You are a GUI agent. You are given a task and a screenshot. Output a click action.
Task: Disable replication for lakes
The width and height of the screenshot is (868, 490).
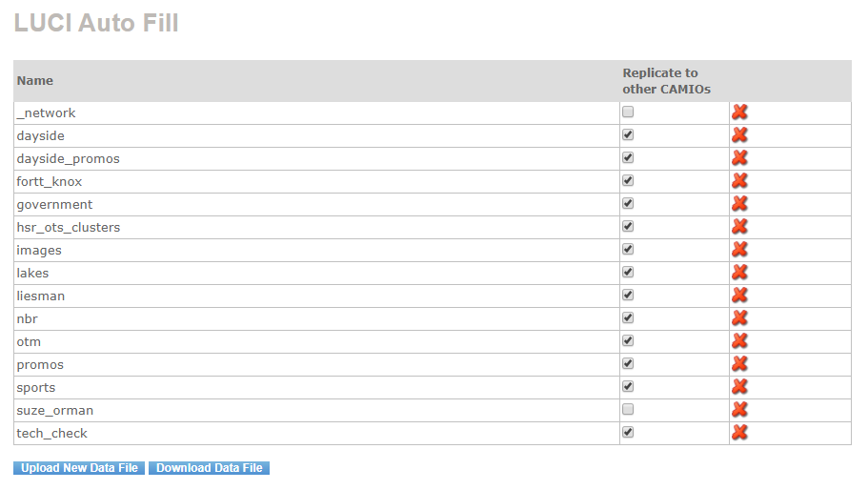(x=628, y=272)
